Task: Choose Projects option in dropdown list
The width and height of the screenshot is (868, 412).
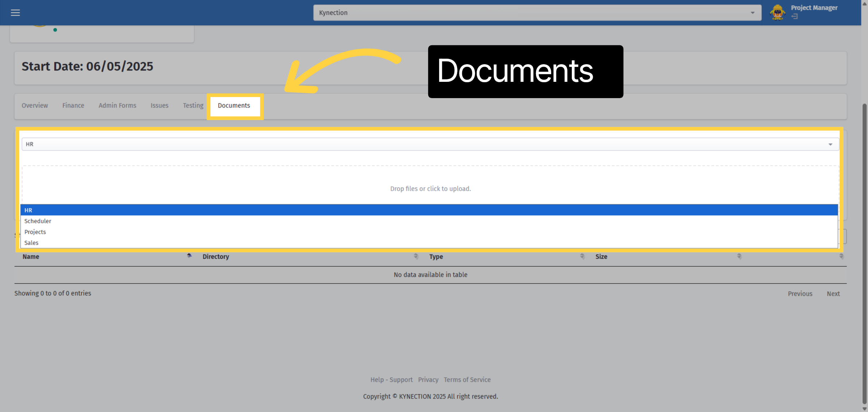Action: pos(429,232)
